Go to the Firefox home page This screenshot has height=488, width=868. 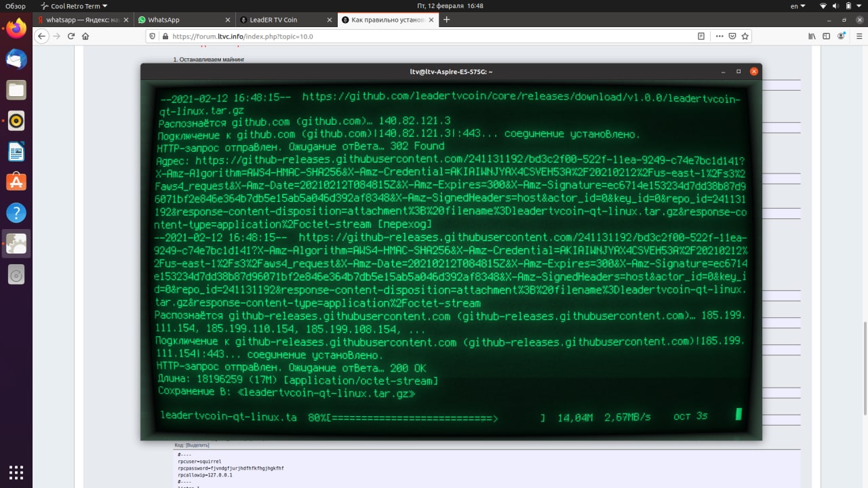click(x=85, y=37)
